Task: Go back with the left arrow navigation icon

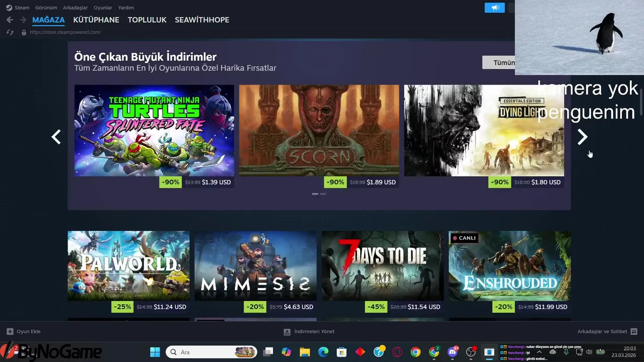Action: click(x=10, y=20)
